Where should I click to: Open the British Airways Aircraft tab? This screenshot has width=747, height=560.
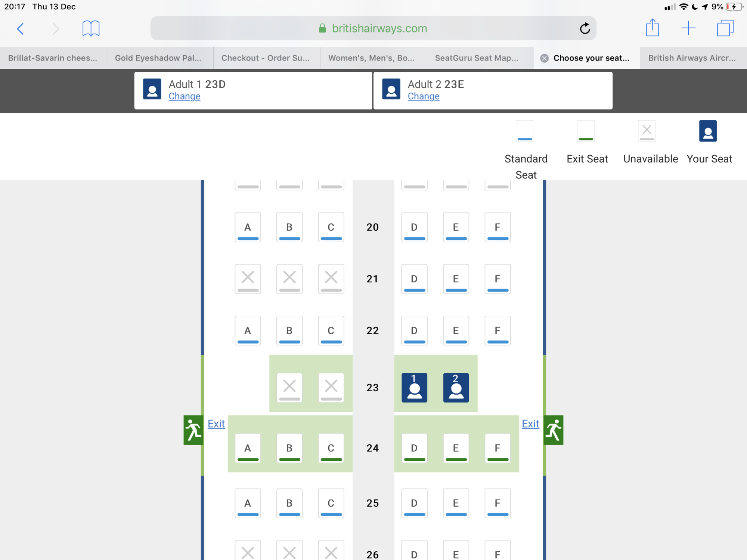(x=692, y=58)
